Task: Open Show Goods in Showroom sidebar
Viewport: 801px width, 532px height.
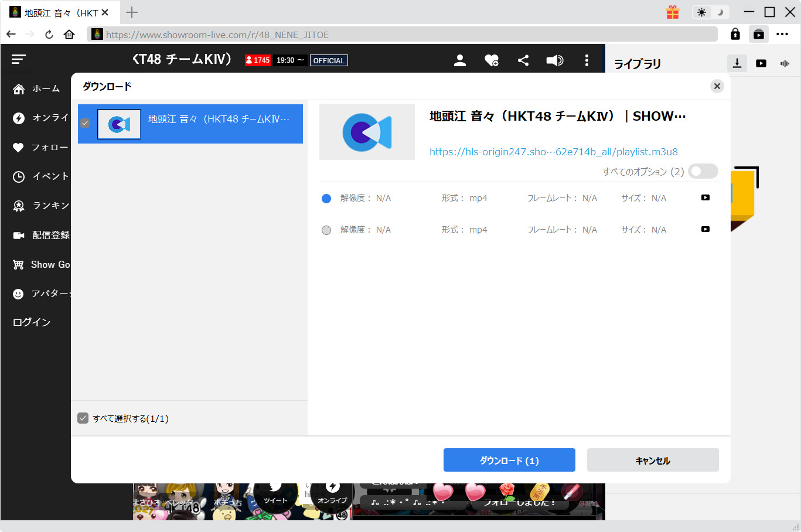Action: 41,264
